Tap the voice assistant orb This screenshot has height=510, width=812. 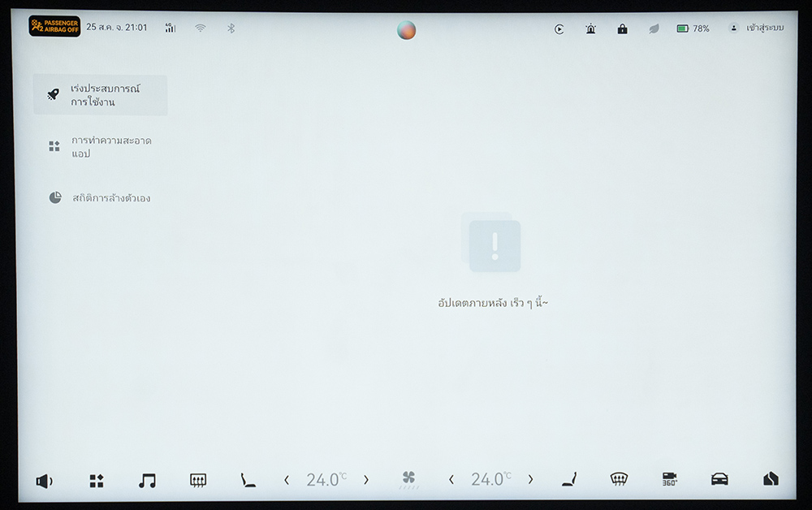point(406,30)
